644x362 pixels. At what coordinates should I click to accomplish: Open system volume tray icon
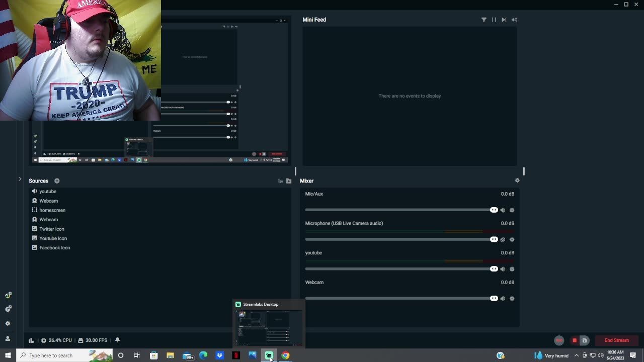pyautogui.click(x=600, y=355)
